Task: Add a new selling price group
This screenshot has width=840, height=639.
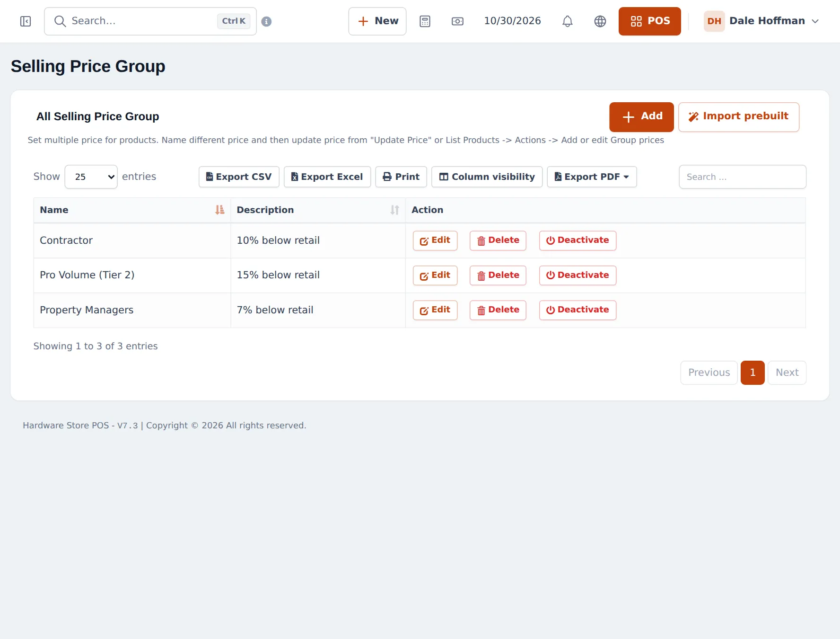Action: tap(641, 117)
